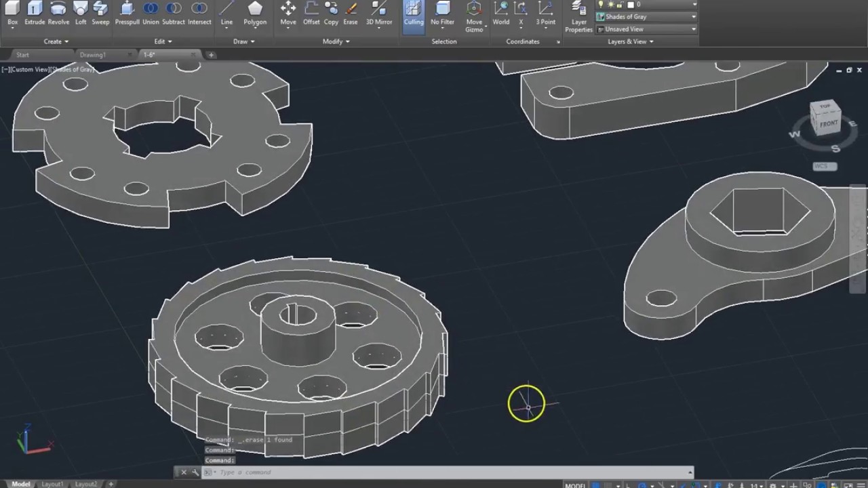Choose the 3 Point UCS tool
The image size is (868, 488).
(545, 14)
